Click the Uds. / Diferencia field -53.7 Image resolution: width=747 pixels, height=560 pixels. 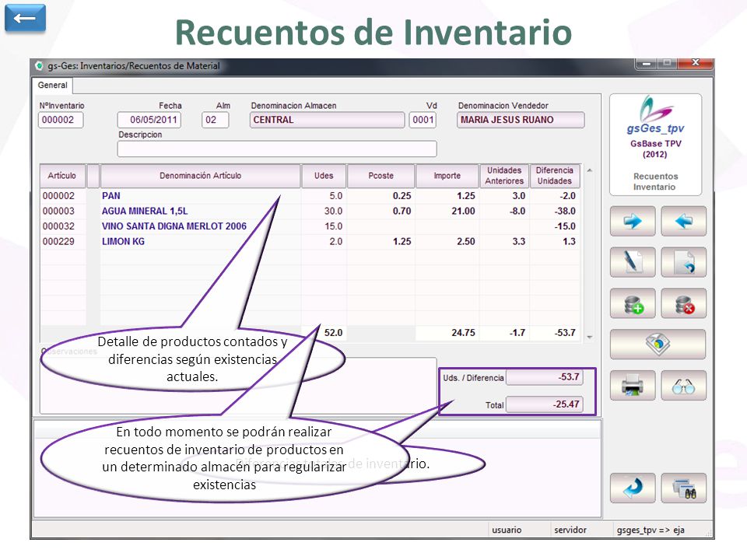pos(544,377)
